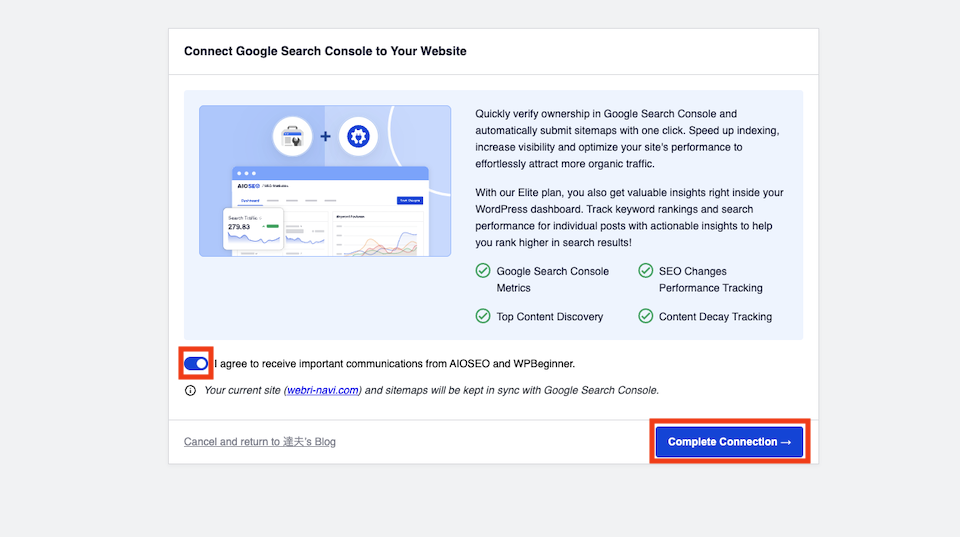Click the 'With our Elite plan' description paragraph
This screenshot has width=960, height=537.
pyautogui.click(x=629, y=217)
